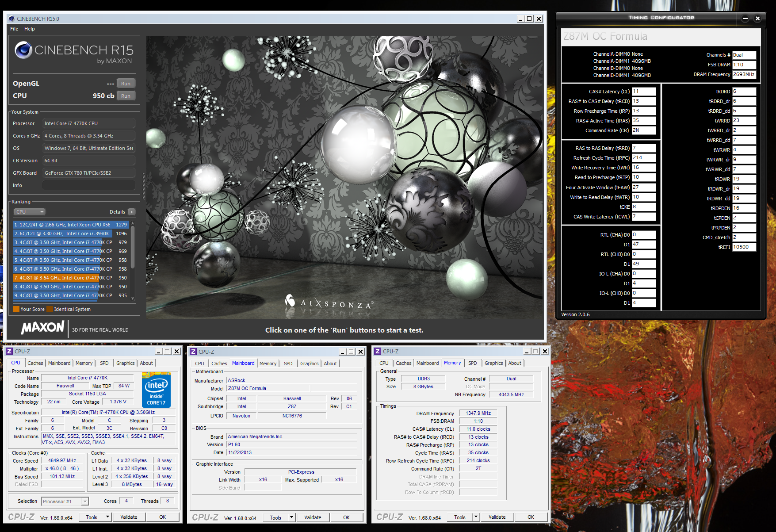776x532 pixels.
Task: Click the Z87M OC Formula model field
Action: point(268,388)
